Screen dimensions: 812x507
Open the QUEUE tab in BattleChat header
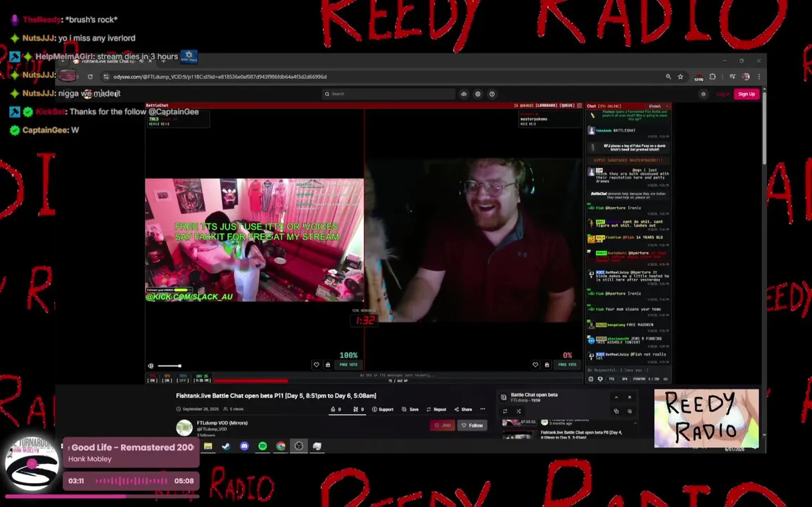567,106
